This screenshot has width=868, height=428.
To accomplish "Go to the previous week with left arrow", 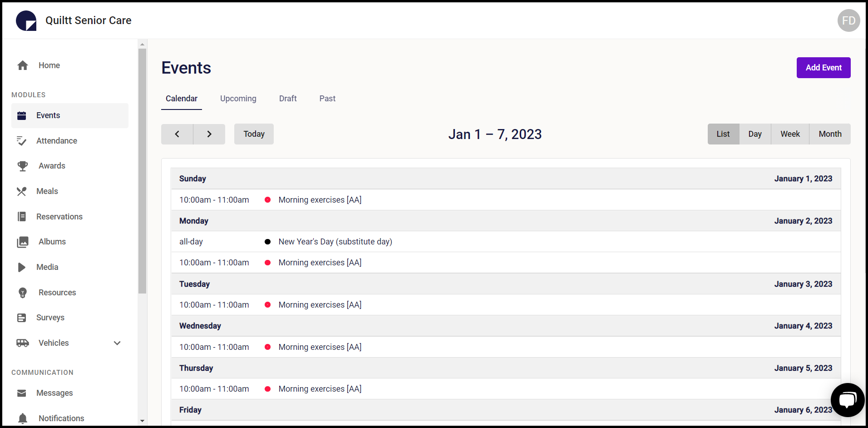I will (x=177, y=134).
